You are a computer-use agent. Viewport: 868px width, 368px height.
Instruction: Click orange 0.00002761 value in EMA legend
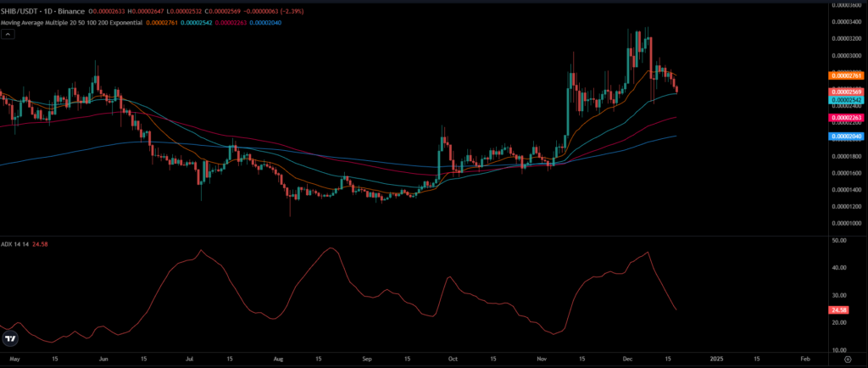pos(161,22)
